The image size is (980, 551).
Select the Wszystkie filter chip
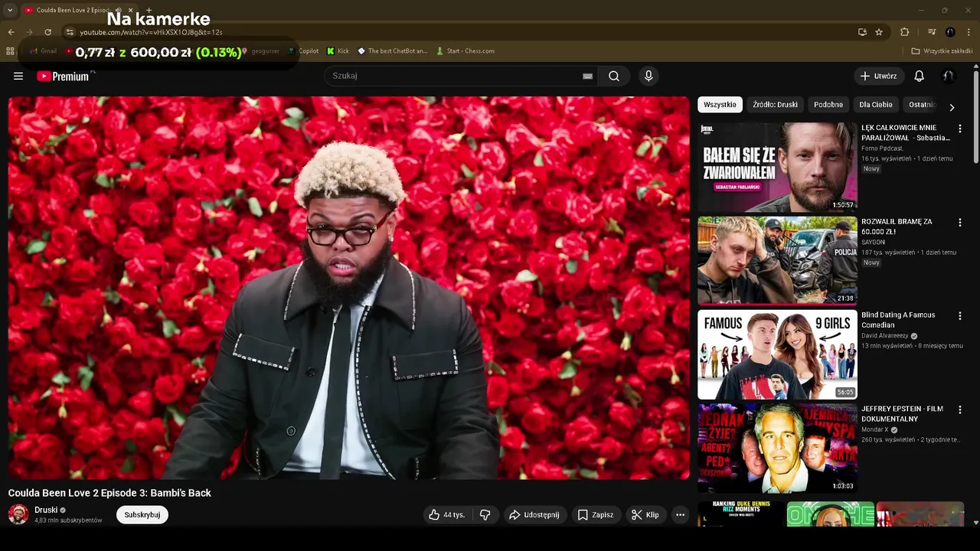720,105
